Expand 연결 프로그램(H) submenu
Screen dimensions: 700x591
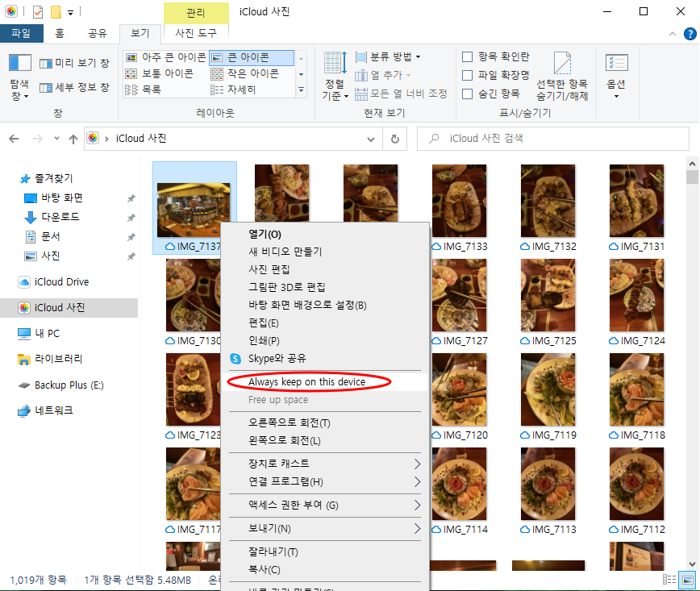point(325,481)
